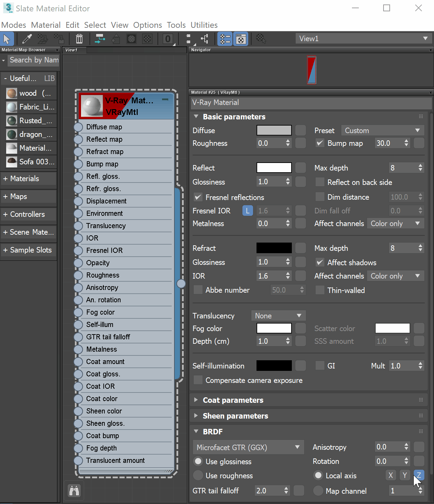Expand the Coat parameters rollout
The image size is (434, 504).
(233, 400)
